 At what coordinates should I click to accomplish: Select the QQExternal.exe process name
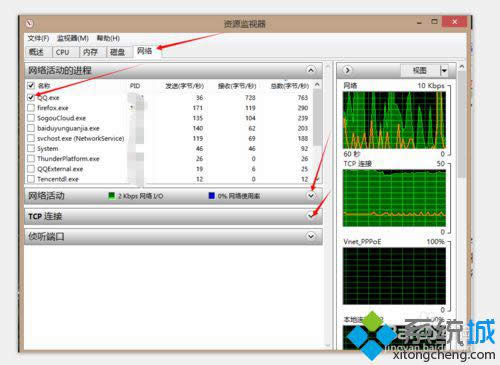point(60,169)
